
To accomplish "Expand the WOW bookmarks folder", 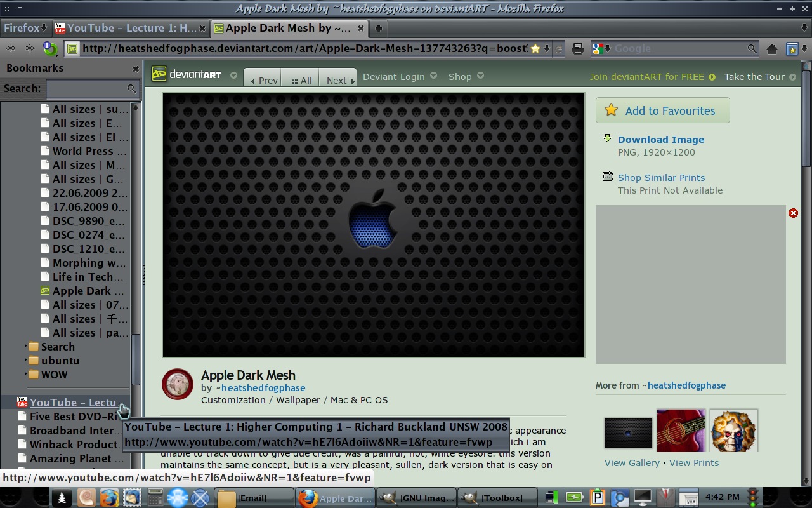I will tap(26, 375).
